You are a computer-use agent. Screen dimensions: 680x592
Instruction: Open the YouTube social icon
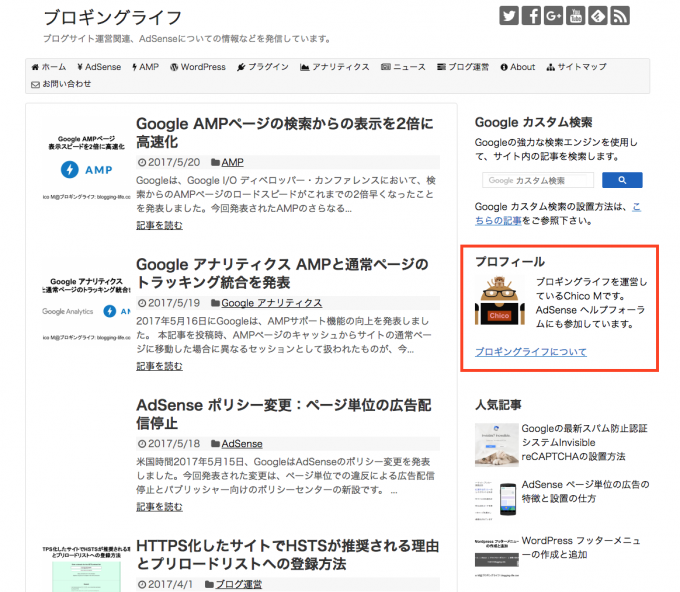[x=575, y=16]
